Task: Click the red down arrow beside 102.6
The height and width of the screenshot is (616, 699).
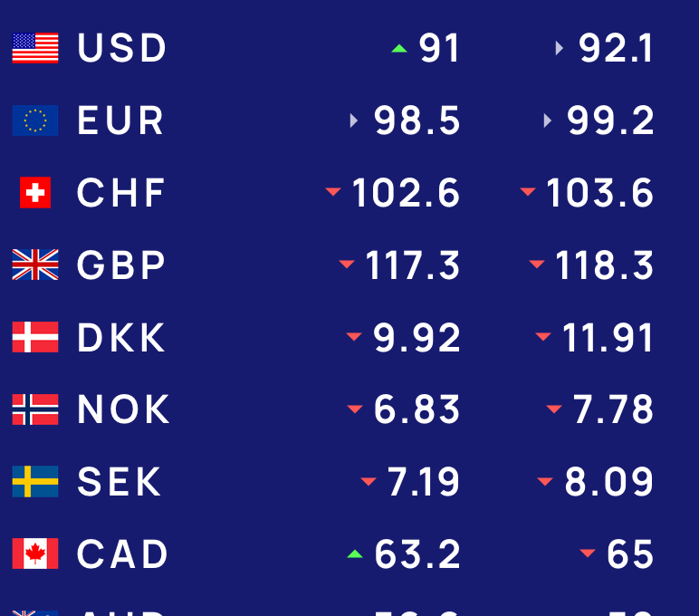Action: [333, 192]
